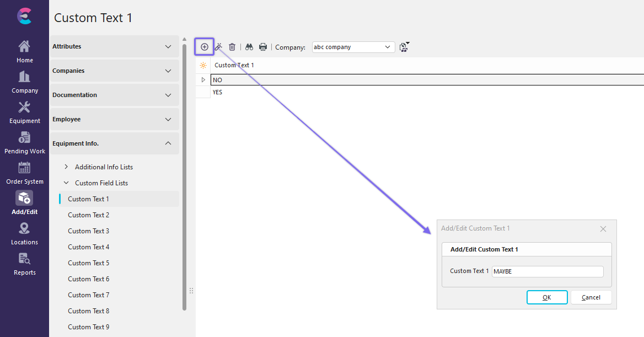Open the Company dropdown showing abc company
The height and width of the screenshot is (337, 644).
(x=353, y=47)
